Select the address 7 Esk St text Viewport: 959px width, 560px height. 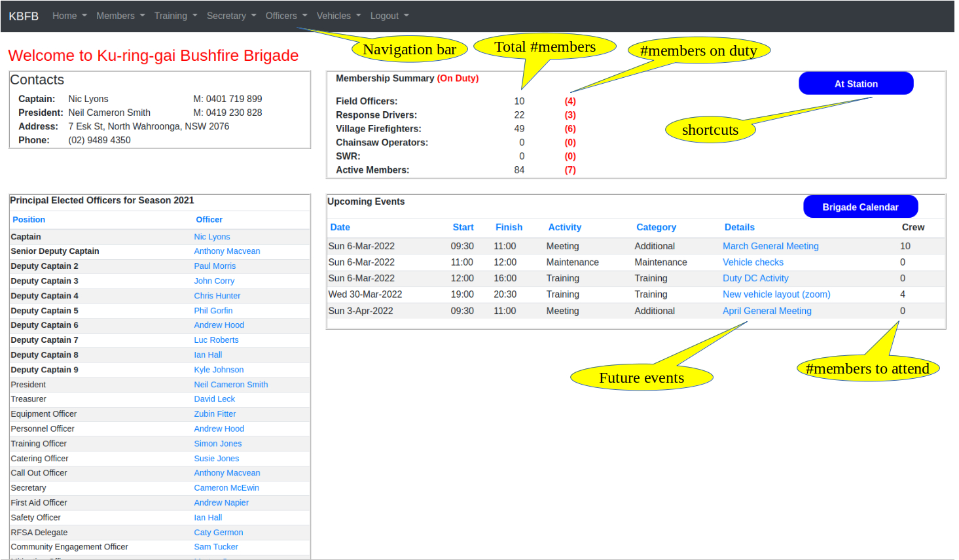(x=149, y=126)
